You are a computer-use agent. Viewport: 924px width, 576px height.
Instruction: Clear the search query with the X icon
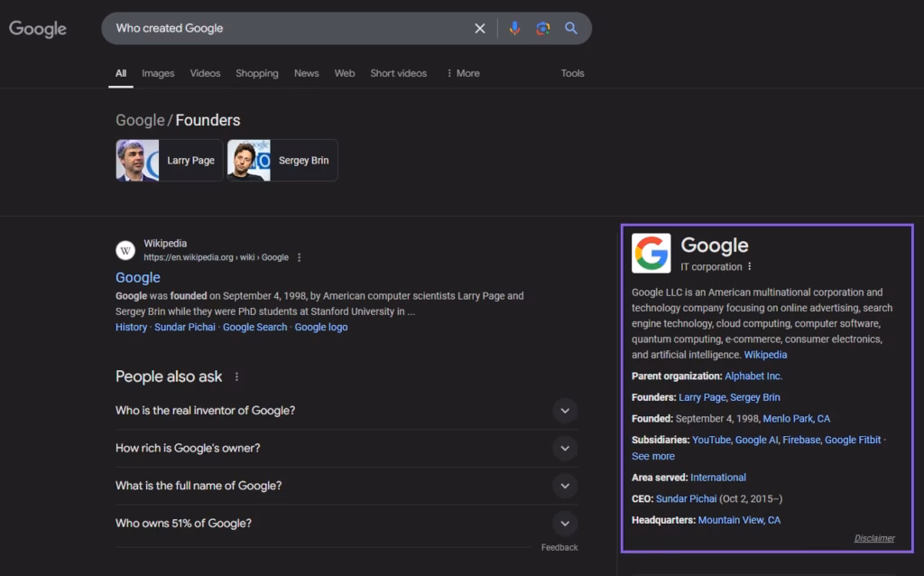[x=480, y=28]
